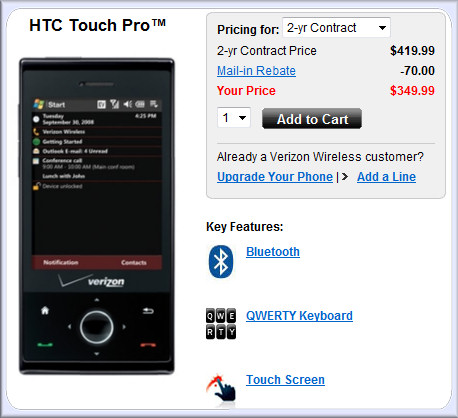Click the Bluetooth feature icon
This screenshot has height=418, width=458.
click(221, 262)
